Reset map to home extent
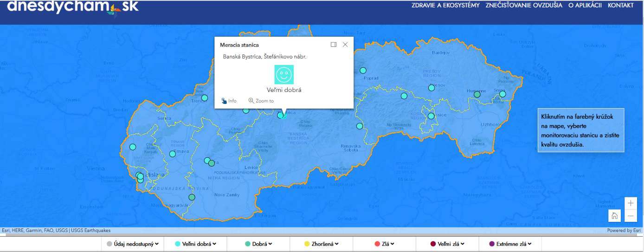The image size is (644, 252). point(614,216)
